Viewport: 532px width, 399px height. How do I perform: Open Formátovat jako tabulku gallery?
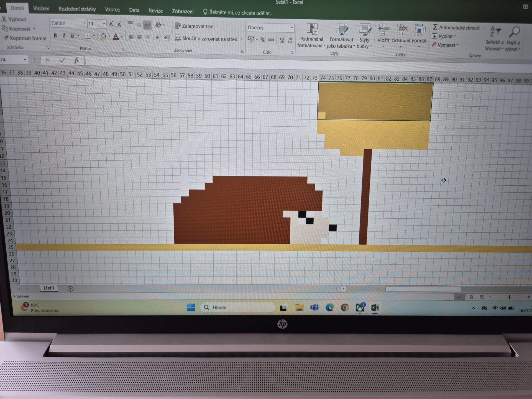pos(341,36)
